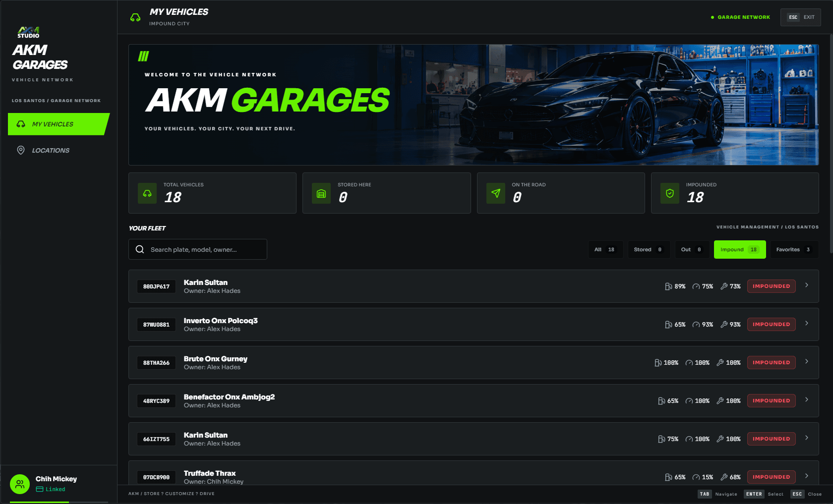
Task: Expand the Truffade Thrax row chevron
Action: (807, 476)
